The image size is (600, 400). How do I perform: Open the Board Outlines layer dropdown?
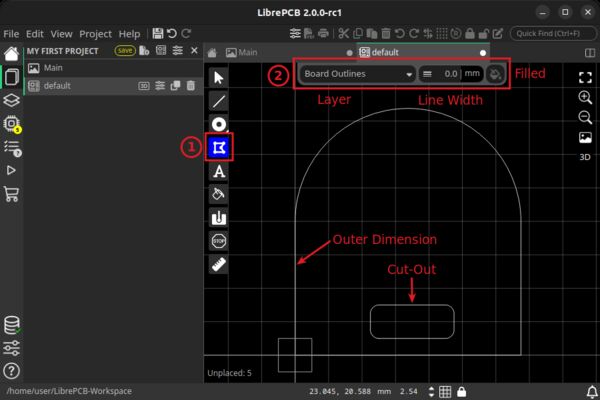coord(358,74)
